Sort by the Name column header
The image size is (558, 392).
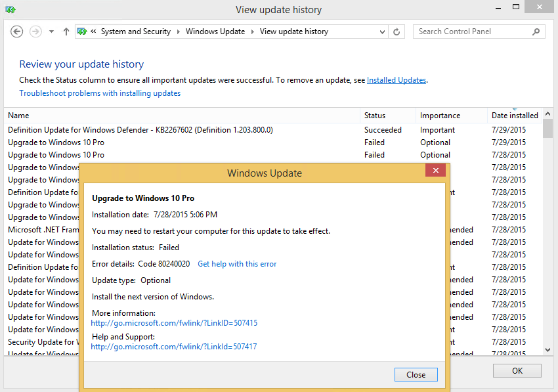pyautogui.click(x=184, y=116)
